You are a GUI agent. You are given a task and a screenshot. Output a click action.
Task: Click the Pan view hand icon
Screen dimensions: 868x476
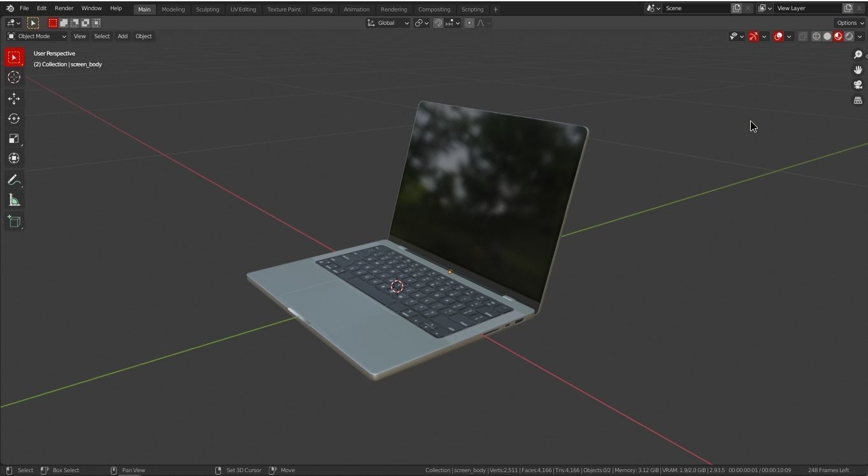click(x=858, y=70)
